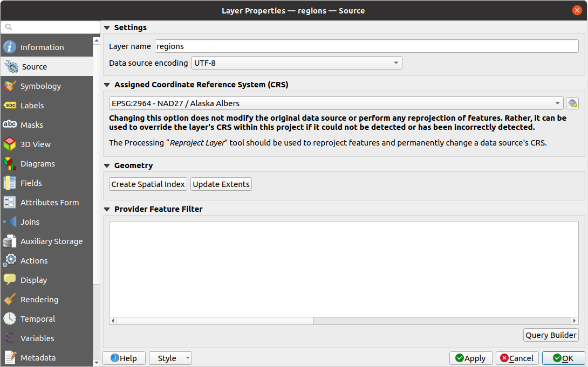This screenshot has height=367, width=588.
Task: Open the Joins panel icon
Action: click(10, 222)
